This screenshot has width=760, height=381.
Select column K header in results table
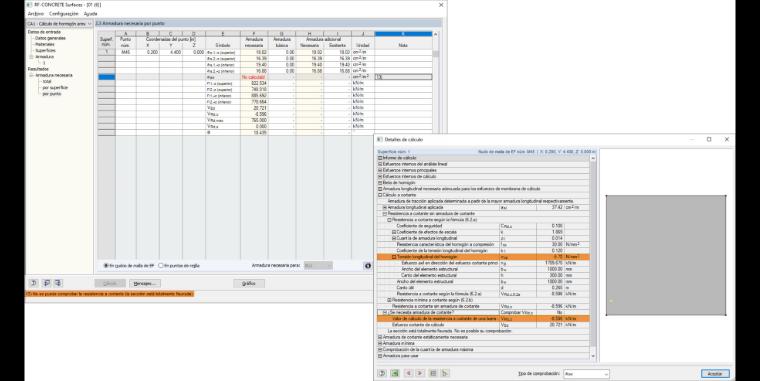(403, 34)
